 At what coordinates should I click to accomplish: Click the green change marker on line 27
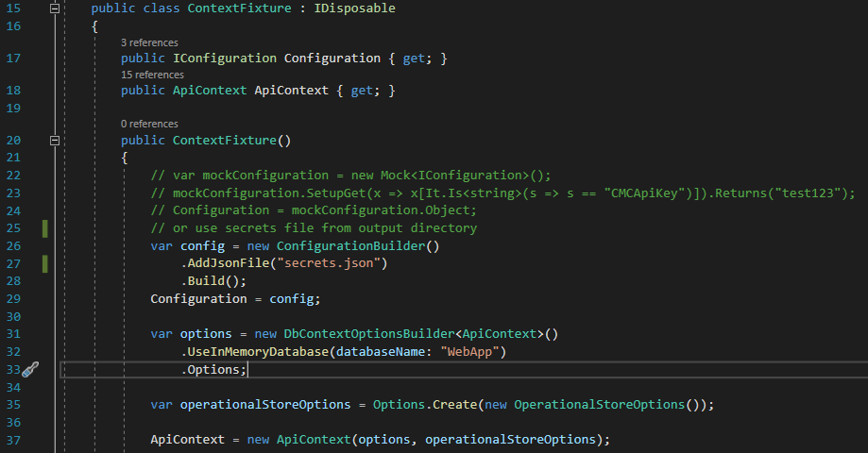click(x=44, y=263)
